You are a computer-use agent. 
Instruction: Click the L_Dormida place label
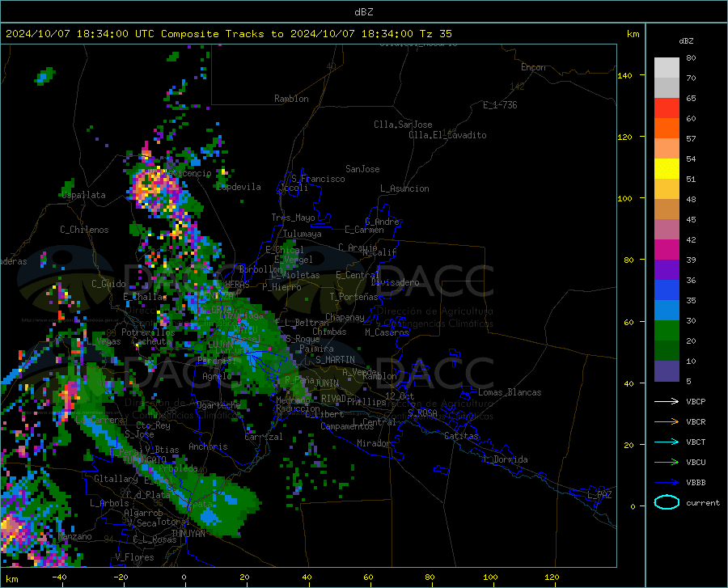505,459
